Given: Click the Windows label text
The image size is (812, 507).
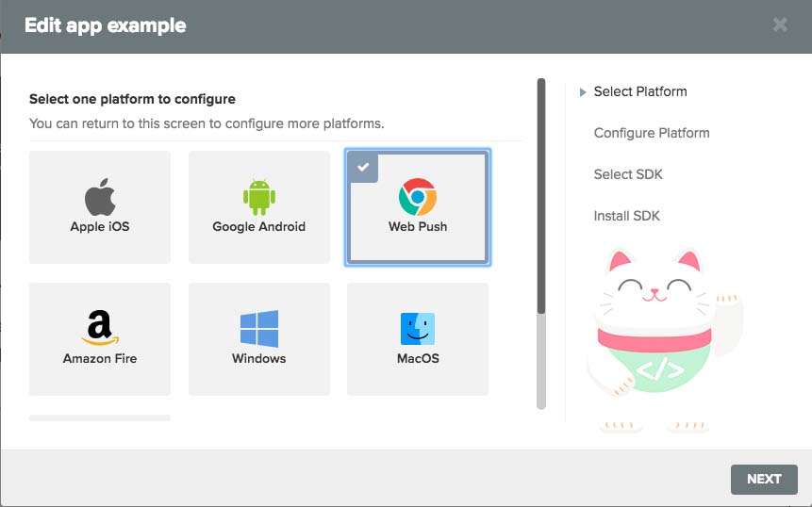Looking at the screenshot, I should (x=259, y=358).
